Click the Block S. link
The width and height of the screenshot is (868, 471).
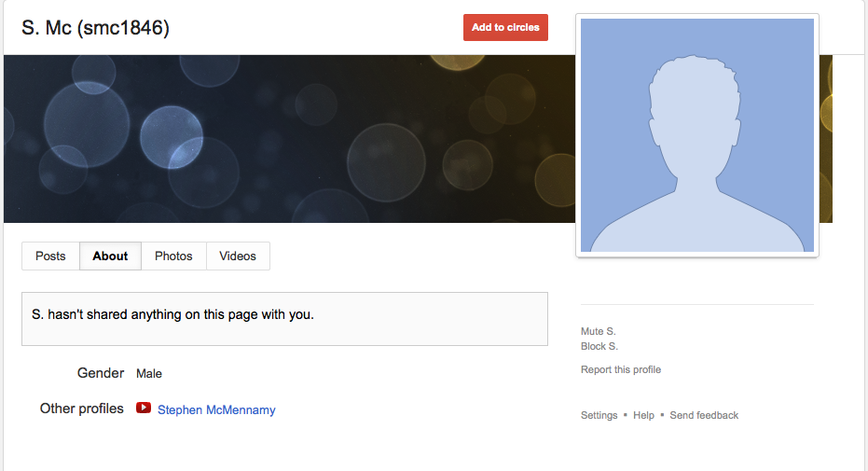coord(599,346)
